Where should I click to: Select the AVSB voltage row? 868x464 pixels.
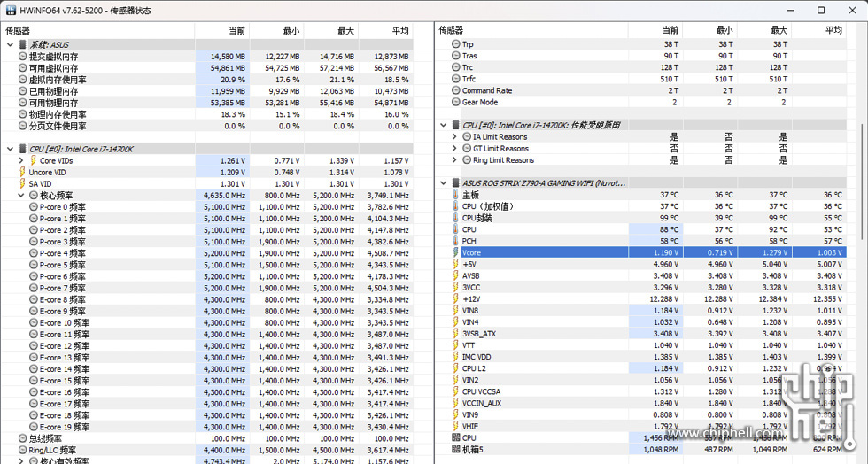[x=640, y=275]
